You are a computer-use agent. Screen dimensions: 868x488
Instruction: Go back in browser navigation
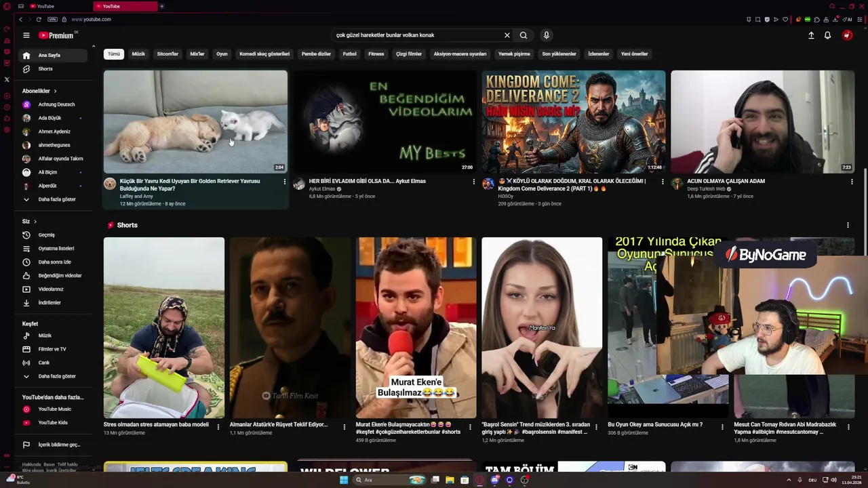(x=20, y=20)
